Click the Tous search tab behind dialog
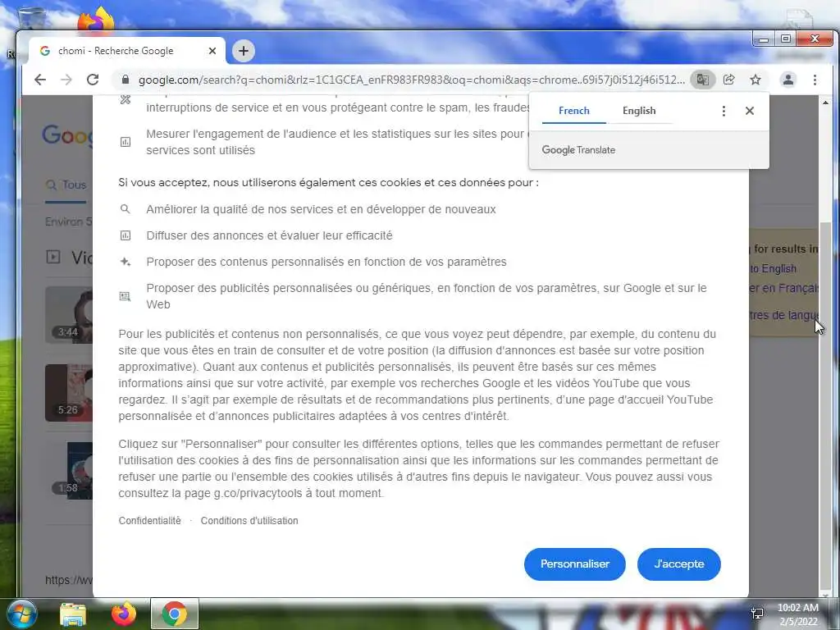The height and width of the screenshot is (630, 840). point(66,185)
